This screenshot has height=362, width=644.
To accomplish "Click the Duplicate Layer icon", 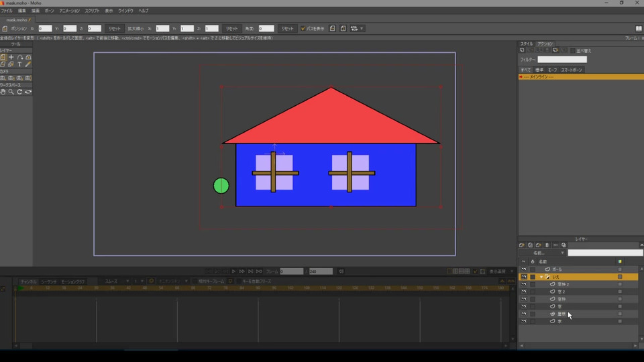I will point(530,245).
